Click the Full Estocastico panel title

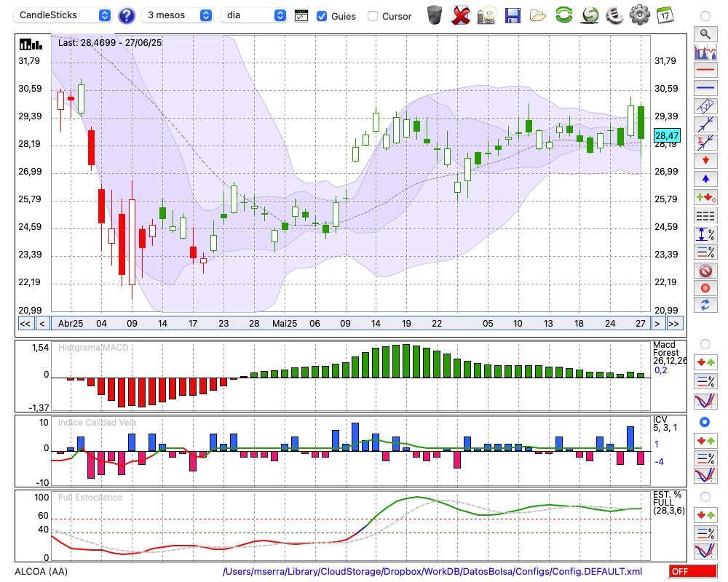90,497
